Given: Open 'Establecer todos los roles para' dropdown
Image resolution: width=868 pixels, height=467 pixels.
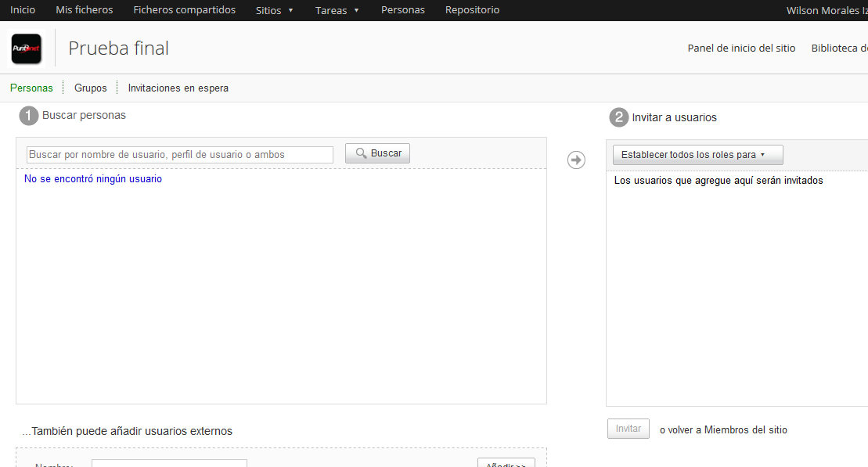Looking at the screenshot, I should coord(697,155).
